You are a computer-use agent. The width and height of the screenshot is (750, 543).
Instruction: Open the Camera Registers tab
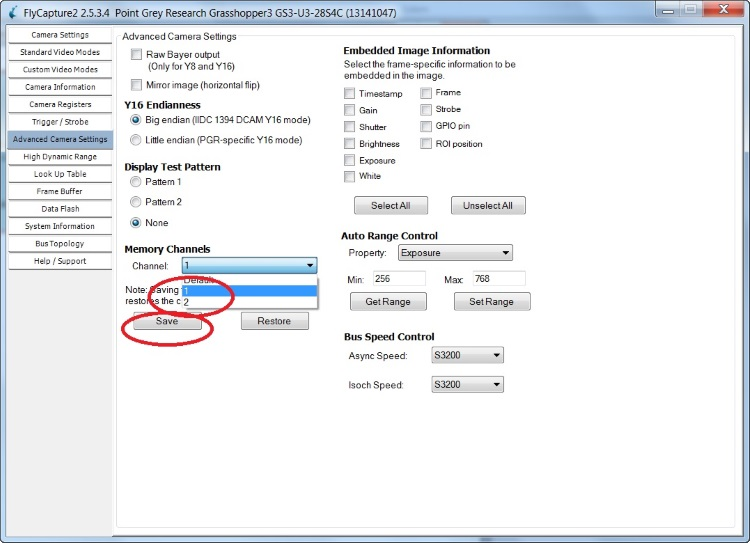[x=60, y=104]
